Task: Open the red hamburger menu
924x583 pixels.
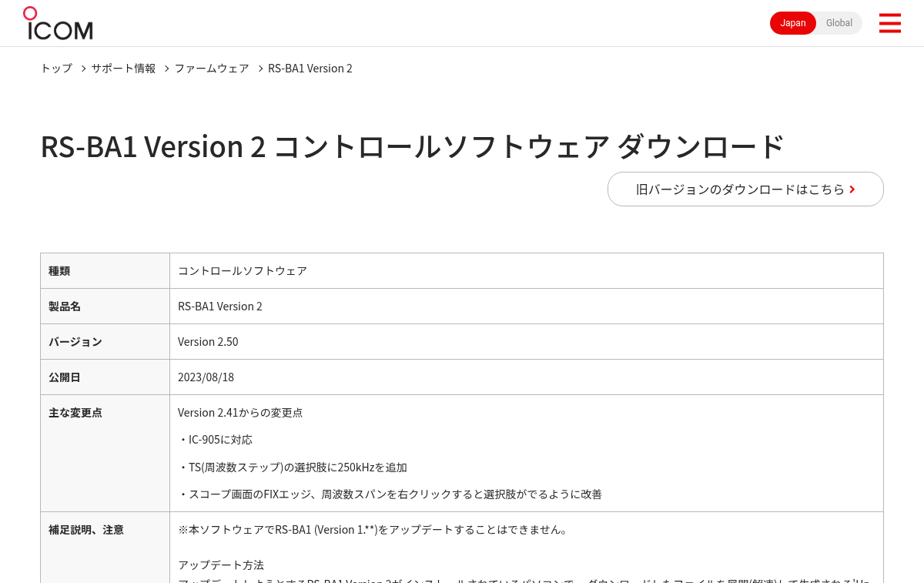Action: (889, 23)
